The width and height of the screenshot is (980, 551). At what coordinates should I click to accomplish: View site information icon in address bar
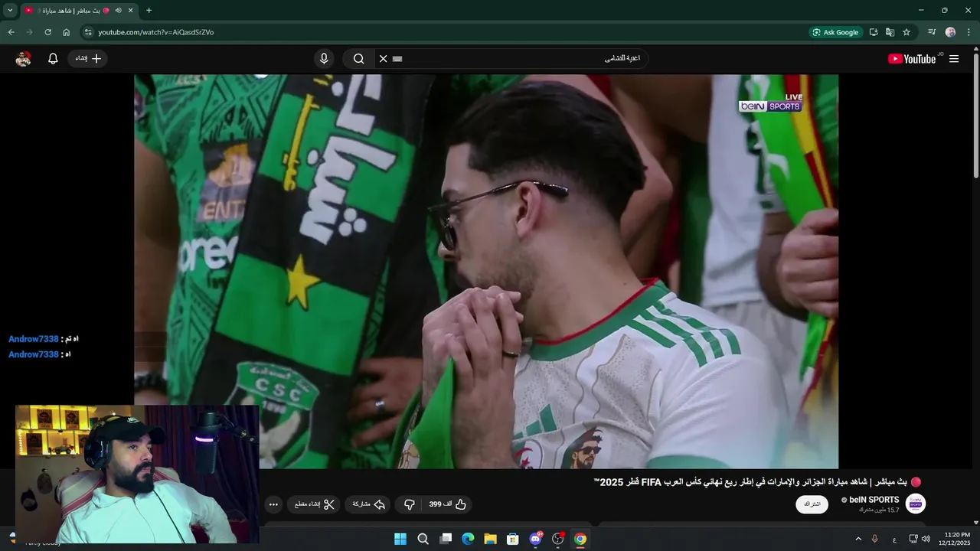[88, 32]
